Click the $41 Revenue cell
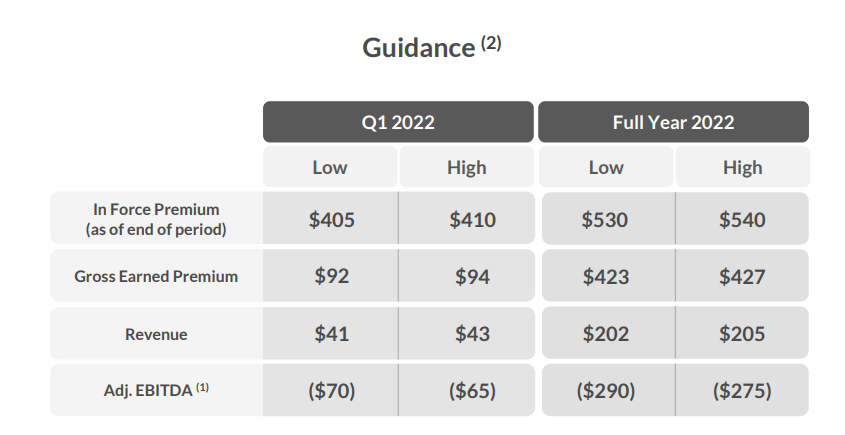Viewport: 845px width, 435px height. coord(331,334)
